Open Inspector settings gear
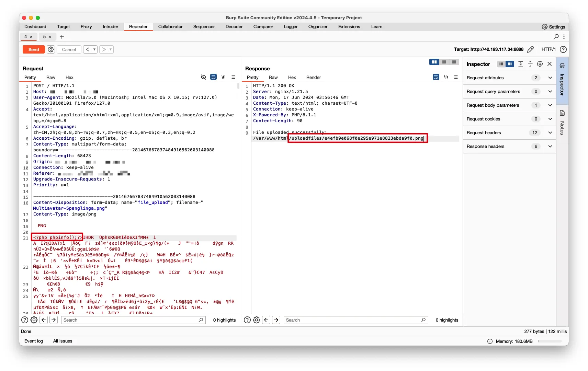The image size is (588, 371). pyautogui.click(x=540, y=64)
